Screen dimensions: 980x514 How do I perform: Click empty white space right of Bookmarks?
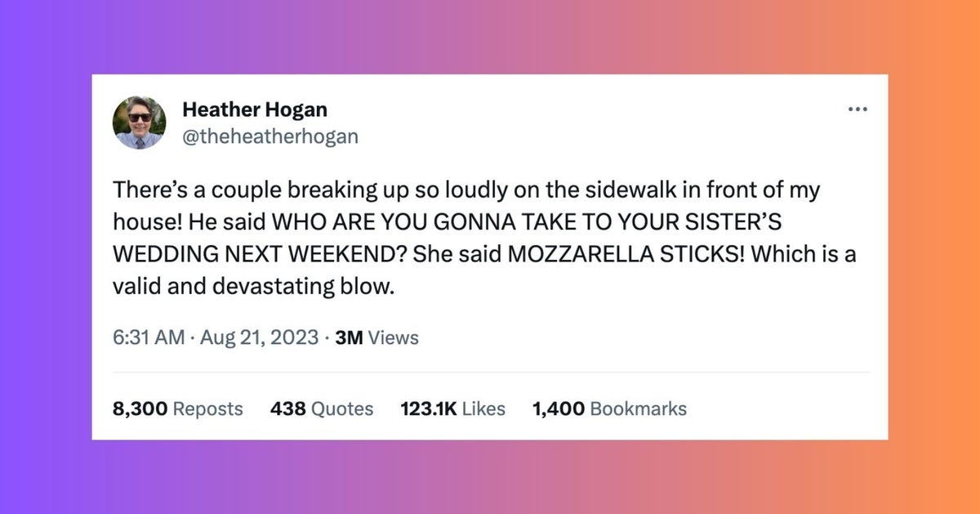[784, 409]
